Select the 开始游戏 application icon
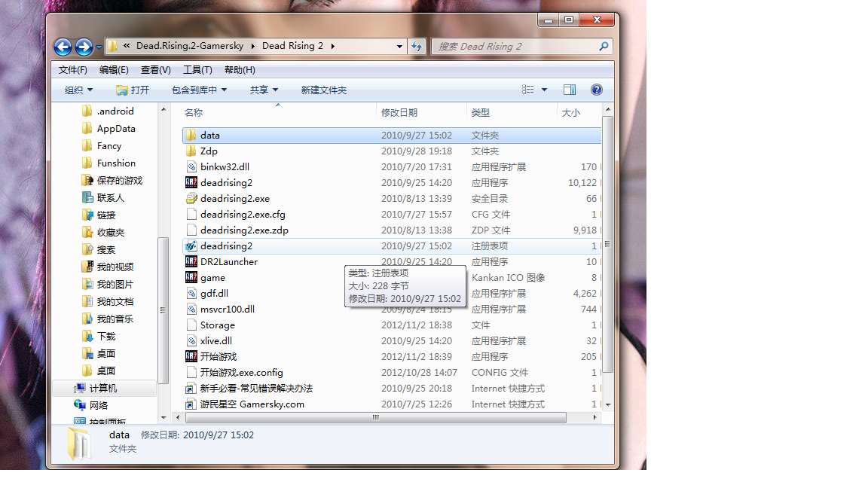Image resolution: width=868 pixels, height=488 pixels. [x=191, y=356]
